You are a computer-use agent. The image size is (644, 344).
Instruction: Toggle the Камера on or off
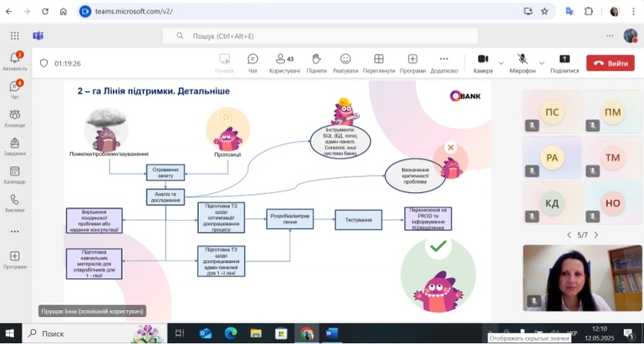click(483, 62)
